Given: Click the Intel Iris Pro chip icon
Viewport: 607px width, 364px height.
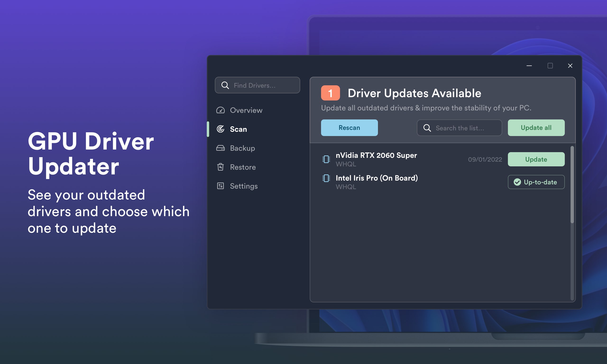Looking at the screenshot, I should pos(326,178).
